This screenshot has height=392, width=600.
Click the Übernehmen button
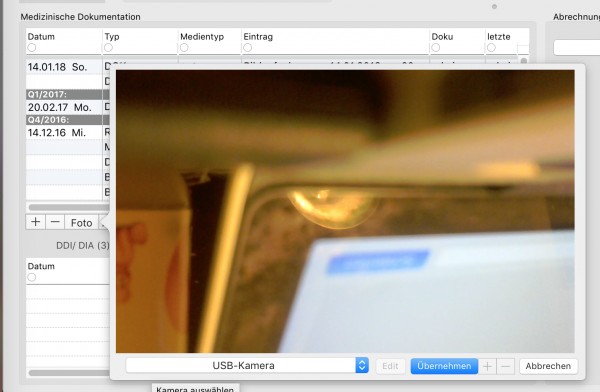click(444, 366)
